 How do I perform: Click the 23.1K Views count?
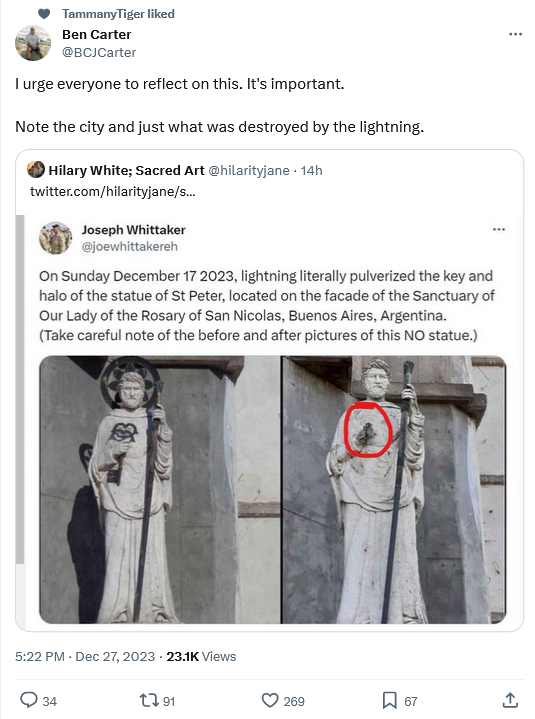(201, 657)
